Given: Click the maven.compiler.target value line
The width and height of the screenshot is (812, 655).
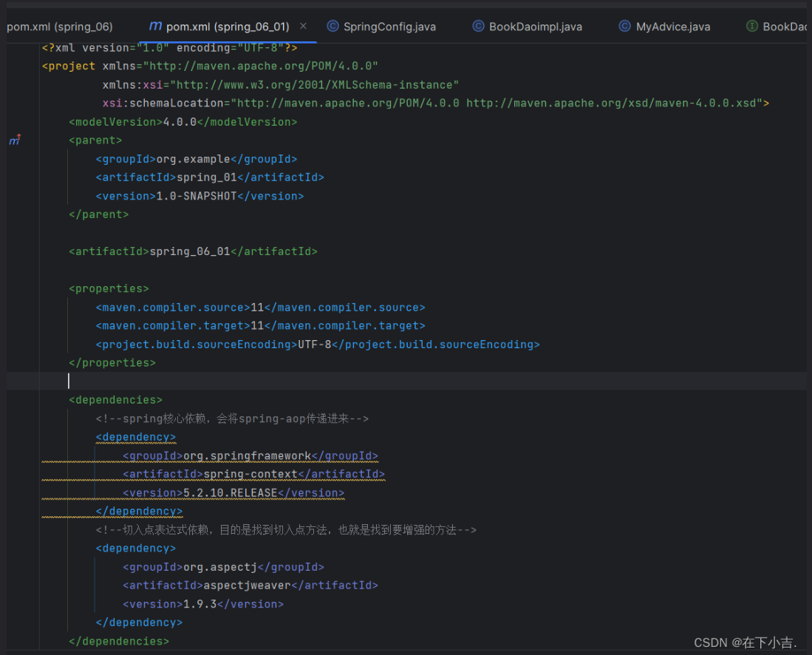Looking at the screenshot, I should pyautogui.click(x=261, y=325).
